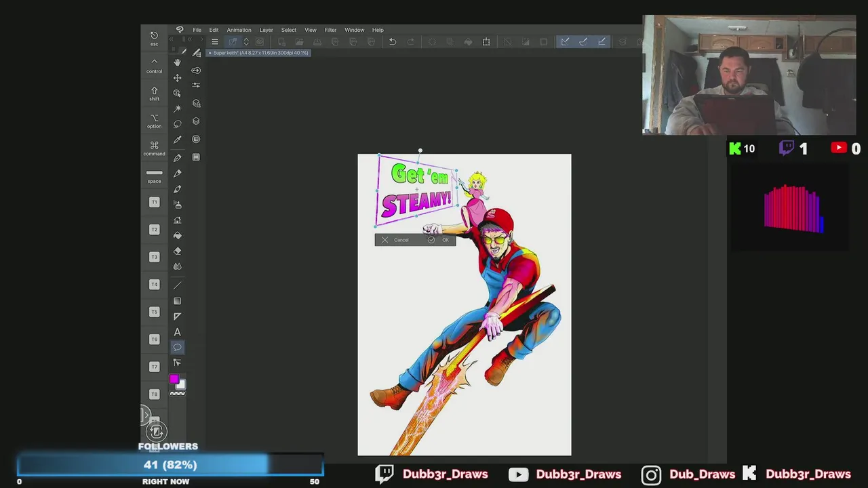Tap the esc edge key
Image resolution: width=868 pixels, height=488 pixels.
154,39
